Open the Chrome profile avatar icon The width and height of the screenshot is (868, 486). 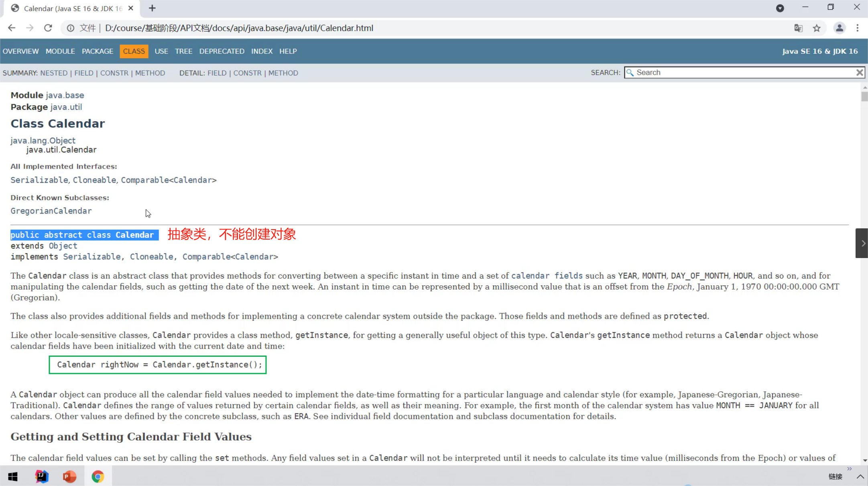pos(839,28)
